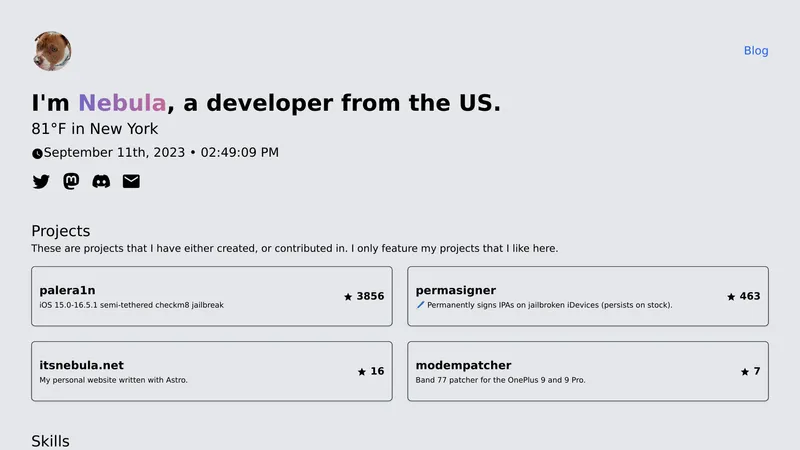Click the star icon on modempatcher card
The width and height of the screenshot is (800, 450).
(x=745, y=372)
